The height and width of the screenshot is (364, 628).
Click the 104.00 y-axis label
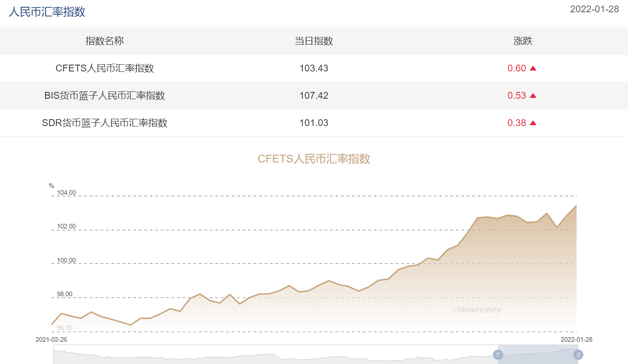[x=66, y=193]
